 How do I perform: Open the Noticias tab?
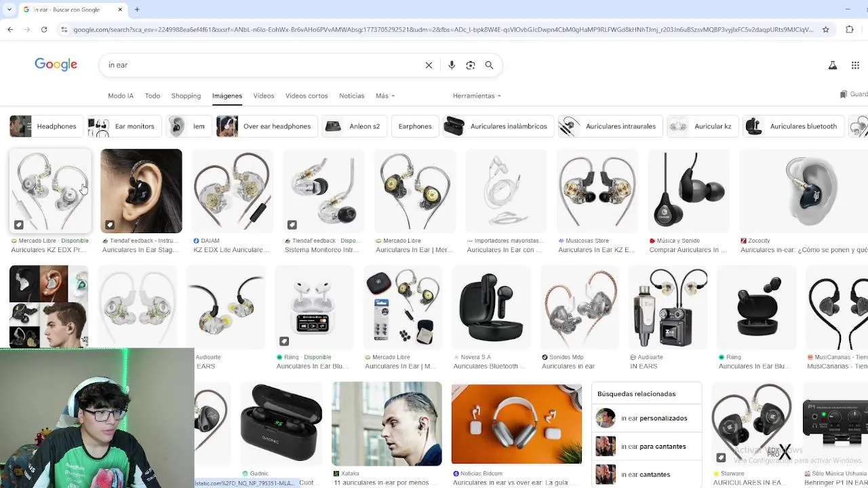(x=352, y=96)
